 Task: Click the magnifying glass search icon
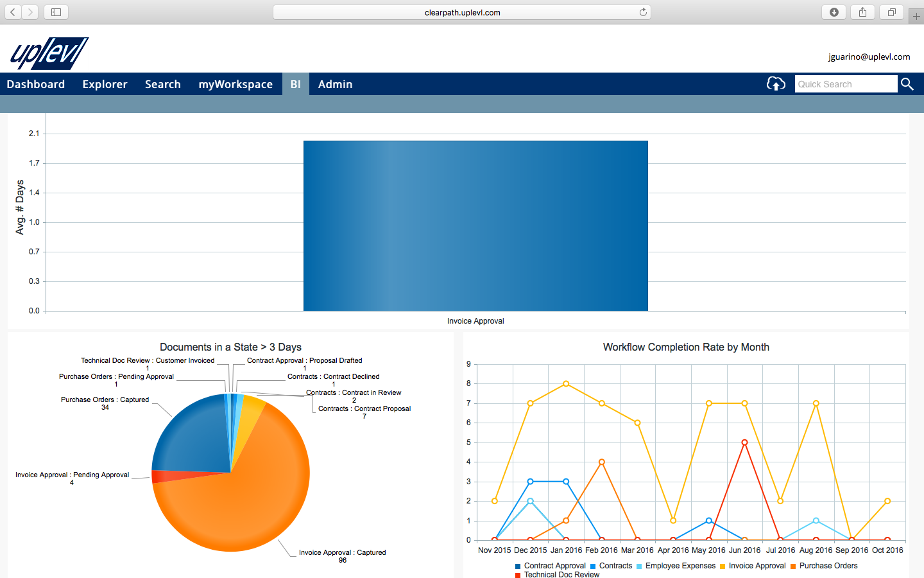point(907,84)
